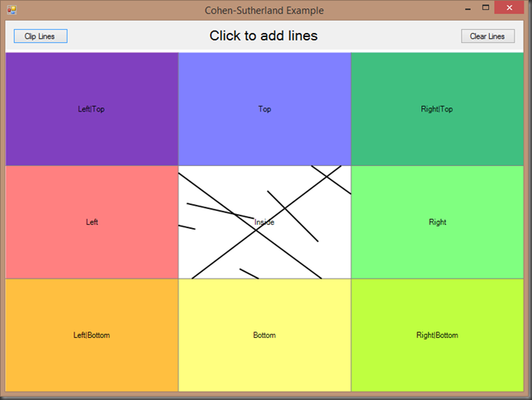Maximize the Cohen-Sutherland Example window
This screenshot has width=532, height=400.
tap(486, 8)
